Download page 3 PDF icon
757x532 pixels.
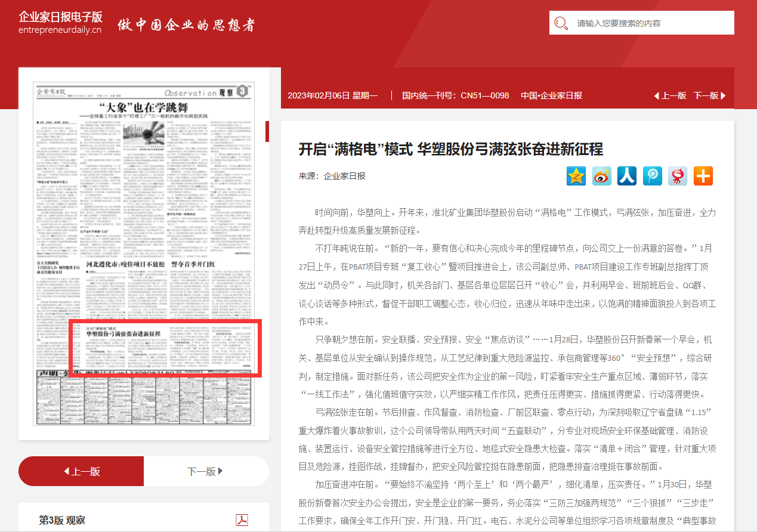tap(242, 519)
